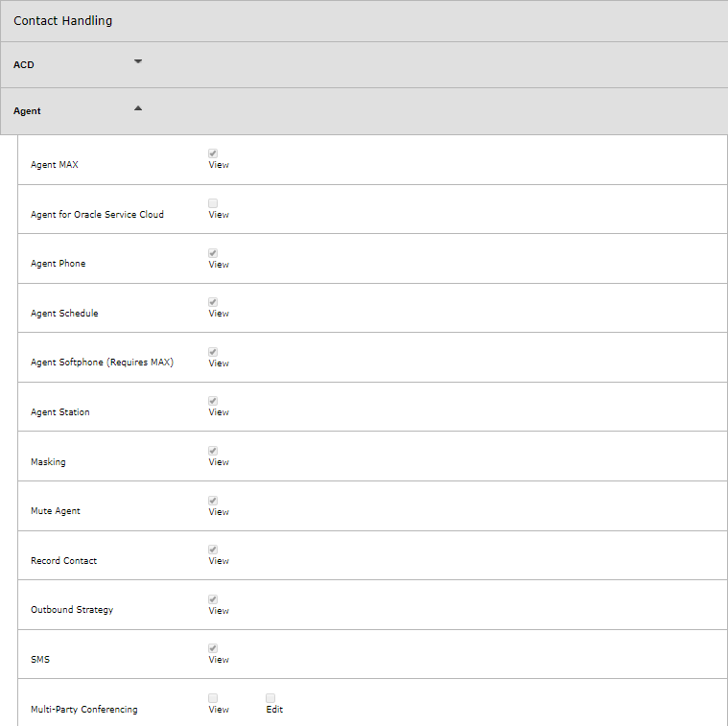
Task: Toggle Record Contact View checkbox
Action: click(x=213, y=550)
